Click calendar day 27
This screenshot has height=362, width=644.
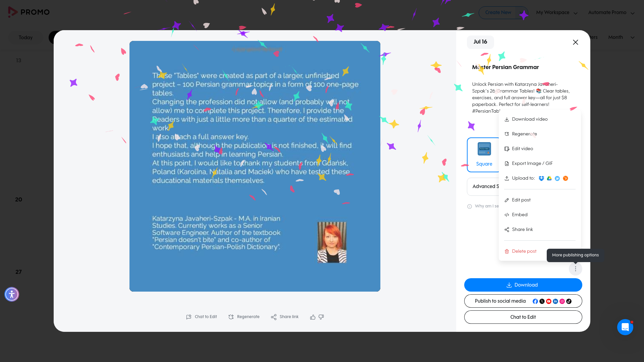coord(19,272)
